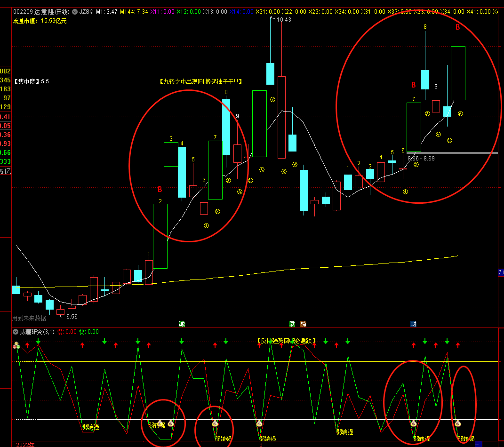
Task: Click the blue price tag on right axis
Action: (501, 272)
